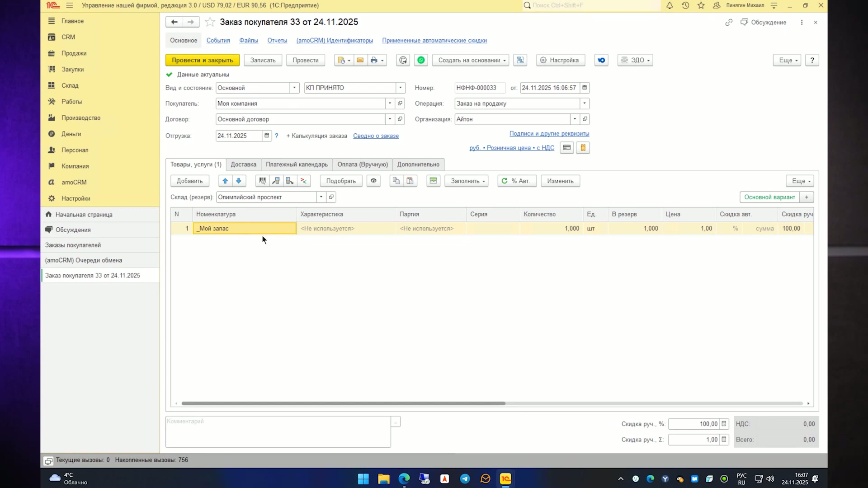
Task: Open Telegram from the Windows taskbar
Action: [465, 479]
